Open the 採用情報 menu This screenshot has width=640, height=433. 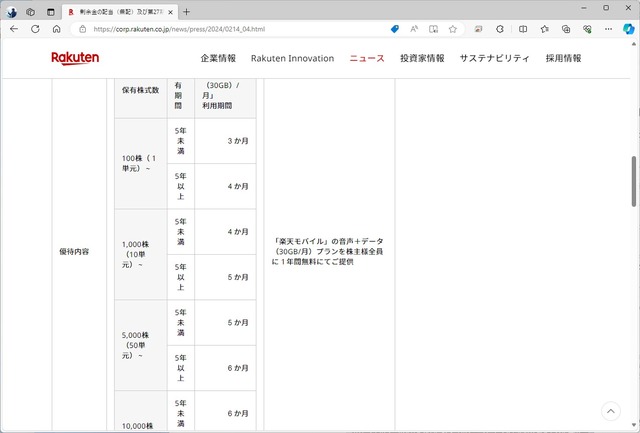coord(564,58)
